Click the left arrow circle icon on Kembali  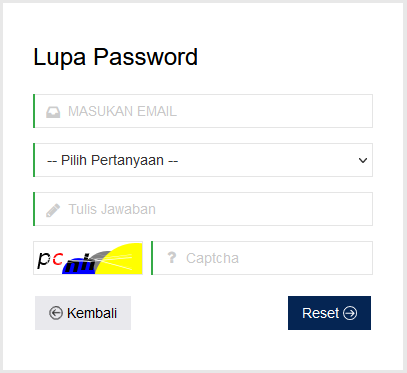(x=56, y=313)
